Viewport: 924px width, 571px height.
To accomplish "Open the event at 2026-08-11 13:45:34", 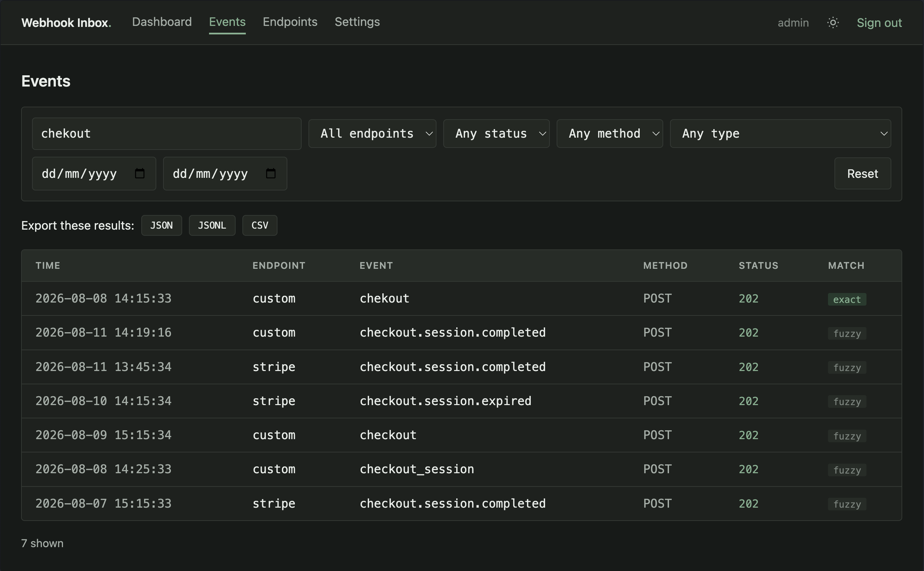I will 461,367.
